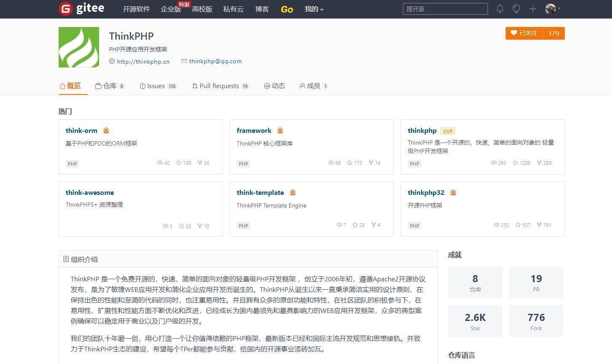Expand the 我的 dropdown menu
The width and height of the screenshot is (612, 364).
pos(314,9)
